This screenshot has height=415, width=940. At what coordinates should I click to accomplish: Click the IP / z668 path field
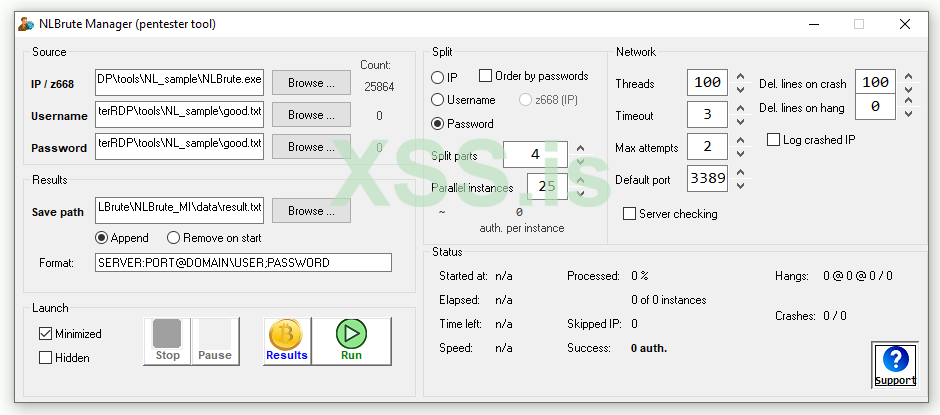coord(179,83)
